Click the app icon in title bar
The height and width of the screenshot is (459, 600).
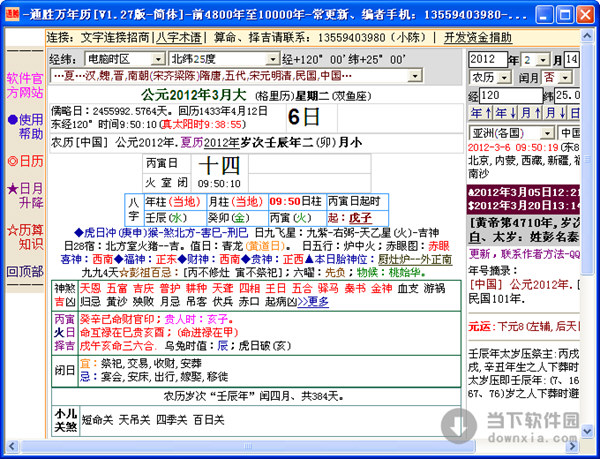click(12, 15)
